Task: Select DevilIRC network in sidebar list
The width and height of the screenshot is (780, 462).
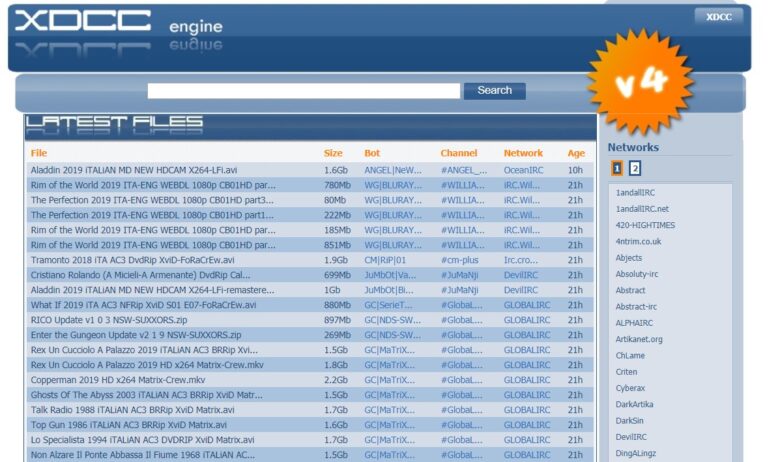Action: point(631,437)
